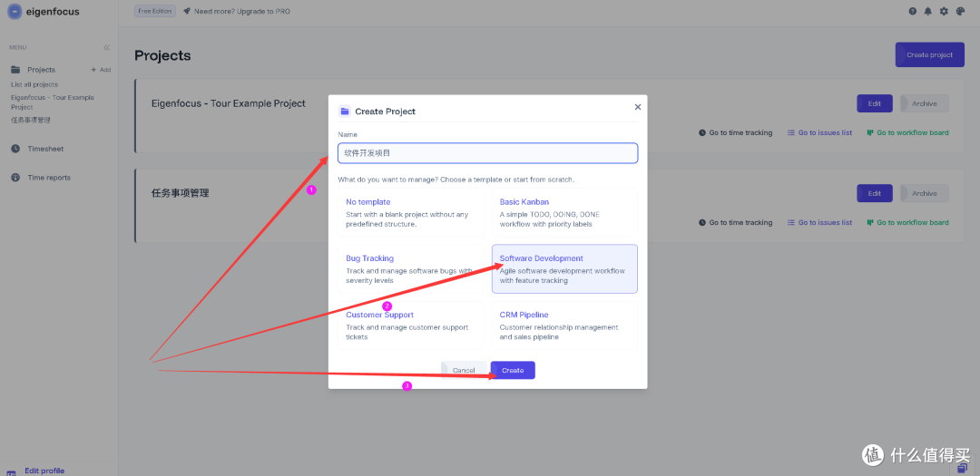Go to workflow board for 任务事项管理

pos(907,222)
